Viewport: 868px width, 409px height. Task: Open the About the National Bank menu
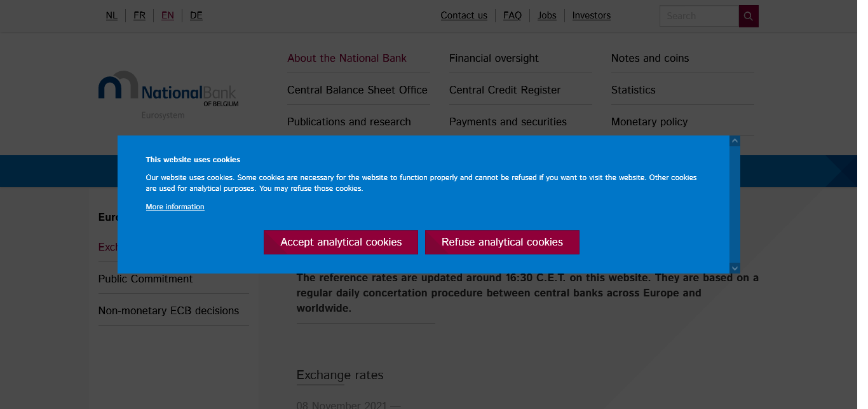pyautogui.click(x=347, y=58)
